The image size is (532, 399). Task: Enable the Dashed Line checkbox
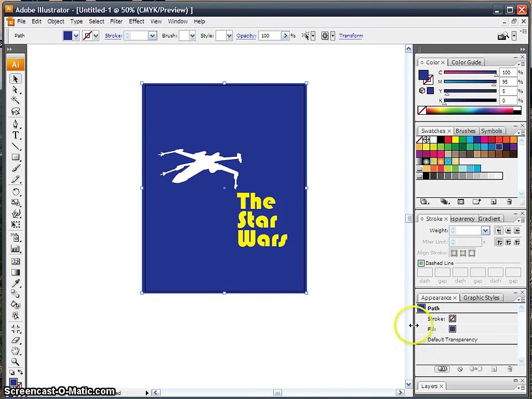[x=421, y=263]
